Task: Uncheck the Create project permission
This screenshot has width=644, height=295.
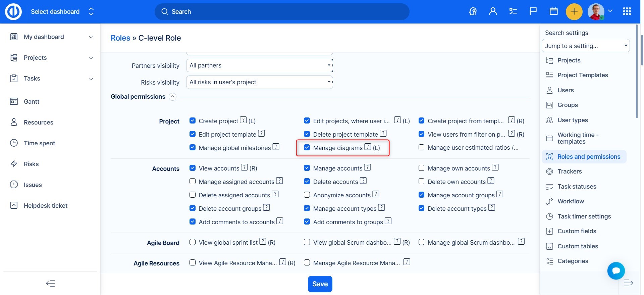Action: (193, 120)
